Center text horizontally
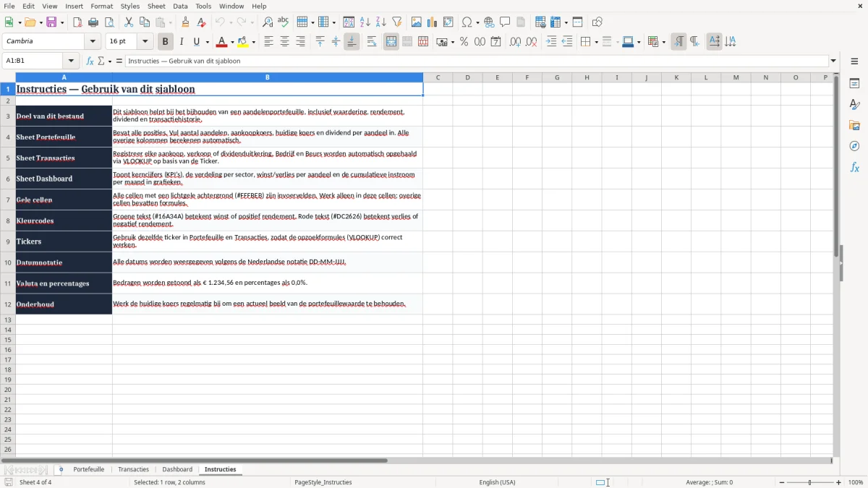 click(284, 42)
